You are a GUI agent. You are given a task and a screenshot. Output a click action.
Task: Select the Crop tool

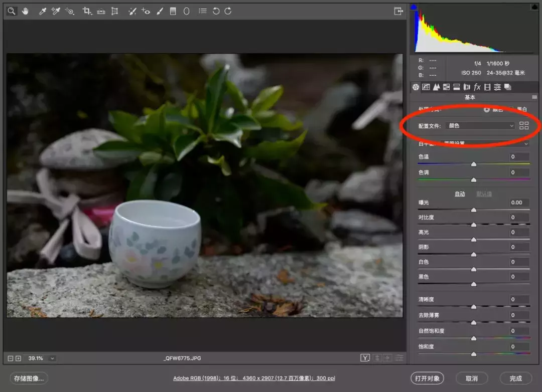click(x=87, y=11)
